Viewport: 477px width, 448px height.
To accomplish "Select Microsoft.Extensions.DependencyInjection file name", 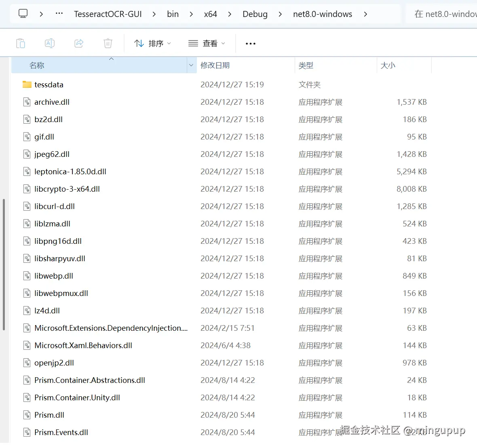I will [x=111, y=328].
